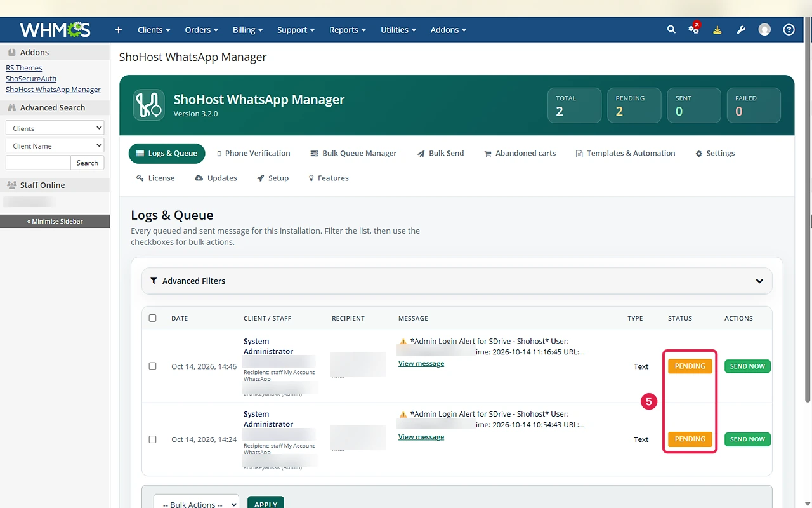Switch to the Bulk Queue Manager tab
The image size is (812, 508).
[x=353, y=153]
